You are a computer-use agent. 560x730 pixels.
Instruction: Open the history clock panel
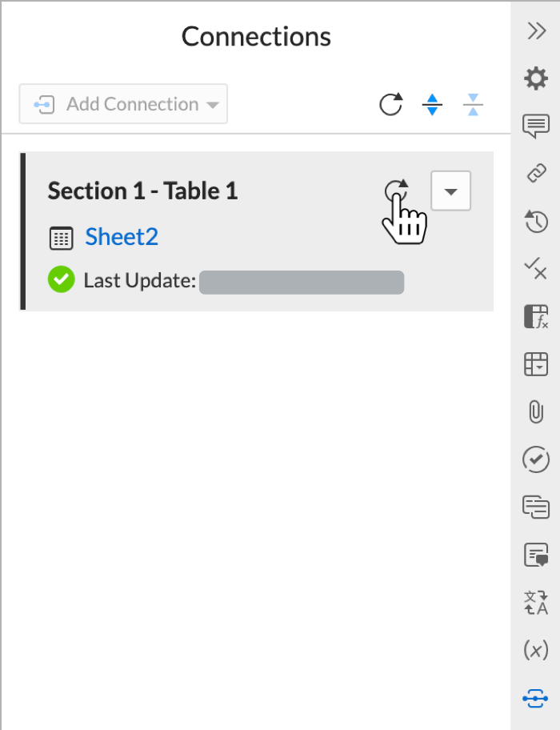click(536, 221)
